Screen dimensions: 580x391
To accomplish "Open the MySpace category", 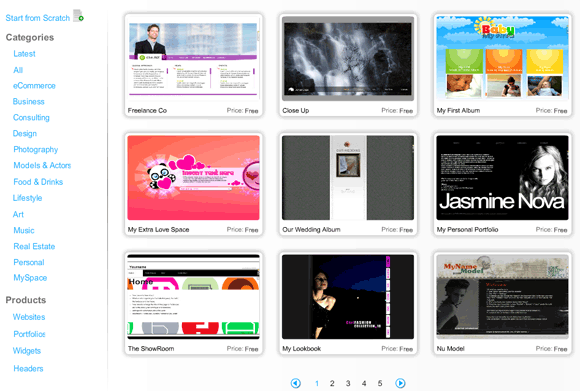I will (x=30, y=278).
